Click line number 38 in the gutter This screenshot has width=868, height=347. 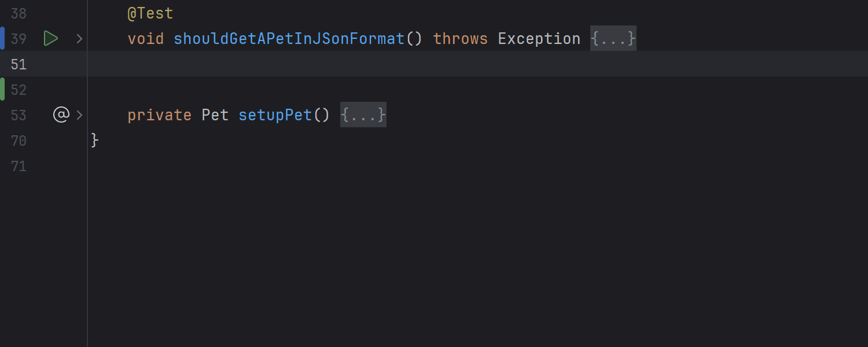pos(19,13)
